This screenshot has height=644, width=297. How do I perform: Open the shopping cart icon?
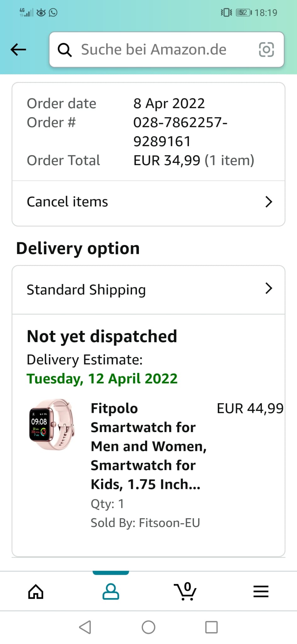coord(185,592)
